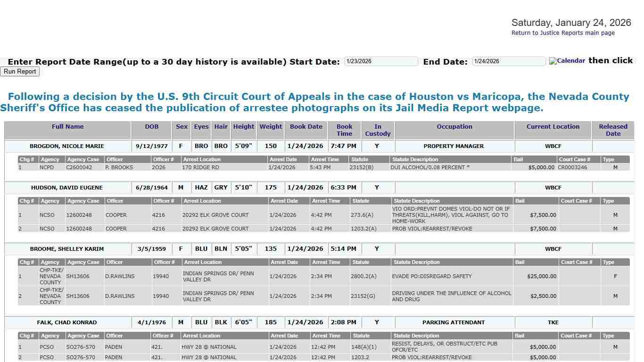Click the Calendar icon next to End Date
The image size is (644, 362).
567,61
